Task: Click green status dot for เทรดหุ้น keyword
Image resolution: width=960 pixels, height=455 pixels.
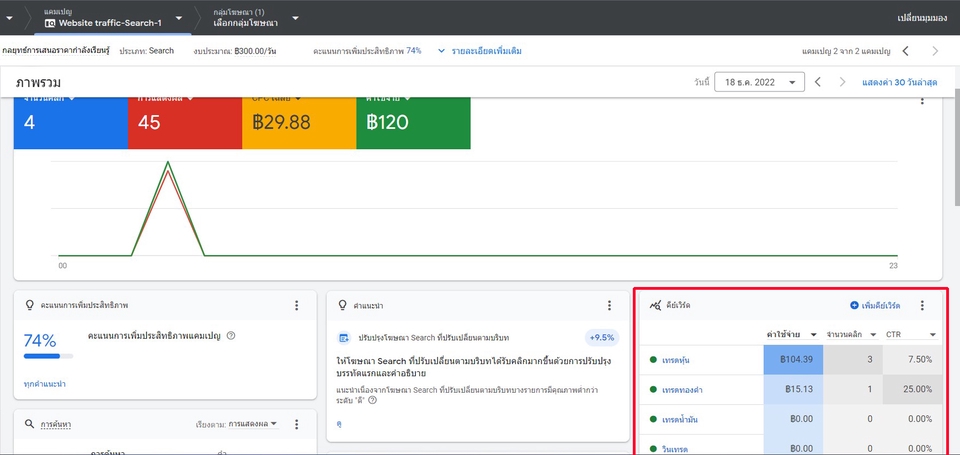Action: (x=653, y=360)
